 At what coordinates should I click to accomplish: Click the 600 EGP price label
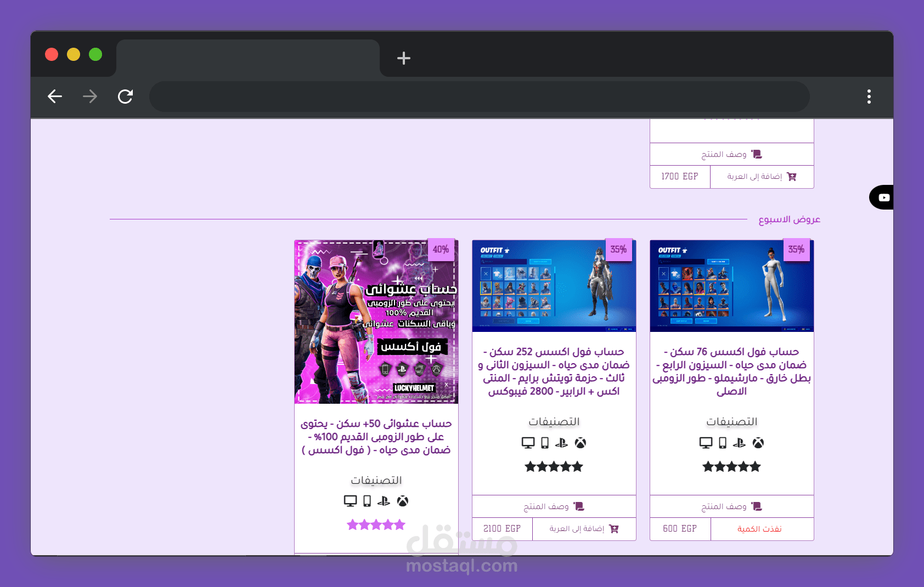click(680, 529)
